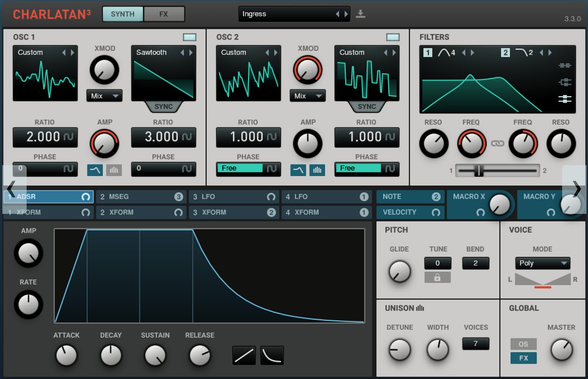This screenshot has width=588, height=379.
Task: Toggle the filter frequency link icon
Action: pos(497,143)
